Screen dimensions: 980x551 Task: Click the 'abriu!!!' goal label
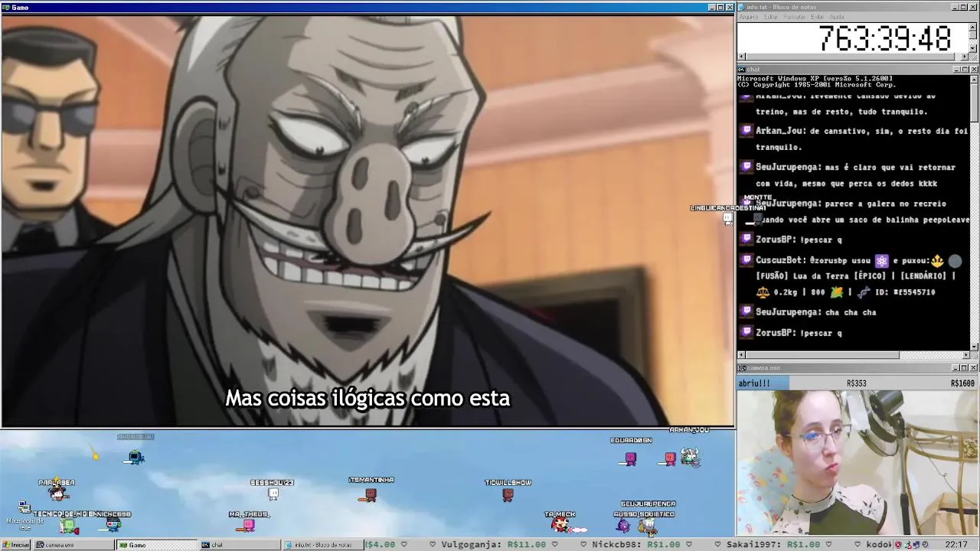coord(754,383)
